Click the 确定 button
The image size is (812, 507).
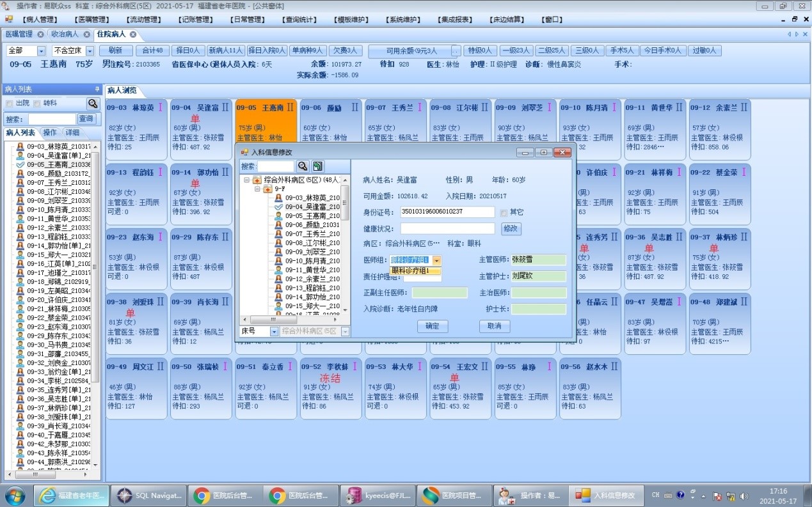click(x=433, y=326)
